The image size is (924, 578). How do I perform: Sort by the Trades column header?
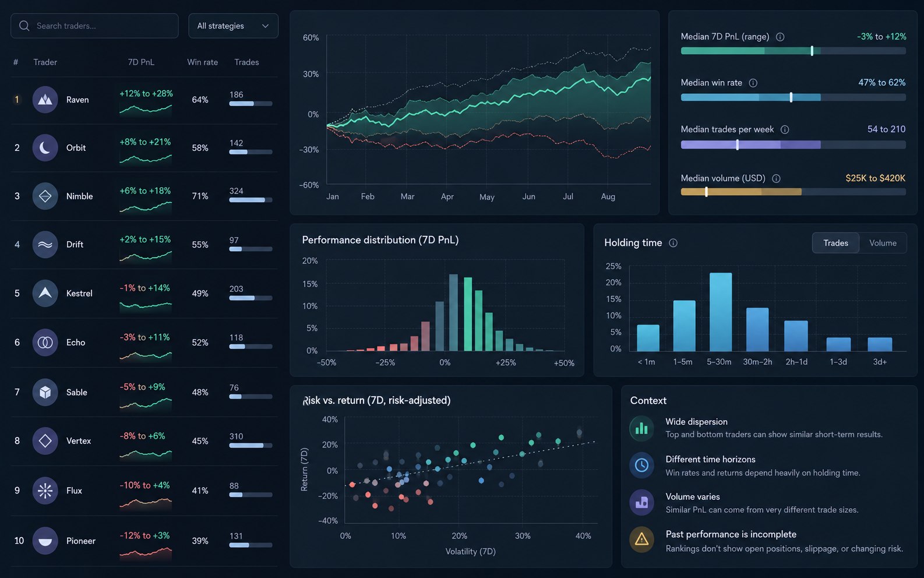246,62
